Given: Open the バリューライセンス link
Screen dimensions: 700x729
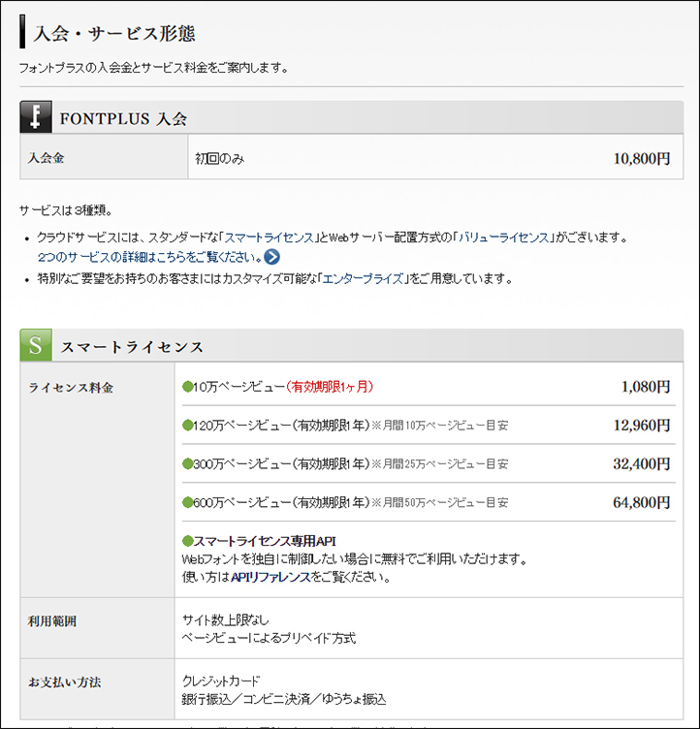Looking at the screenshot, I should pos(504,238).
